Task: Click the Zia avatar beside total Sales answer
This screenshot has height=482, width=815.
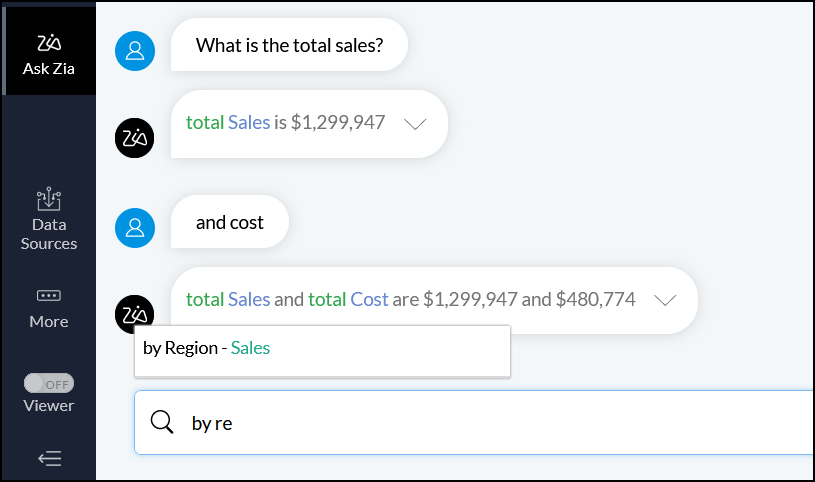Action: pyautogui.click(x=135, y=138)
